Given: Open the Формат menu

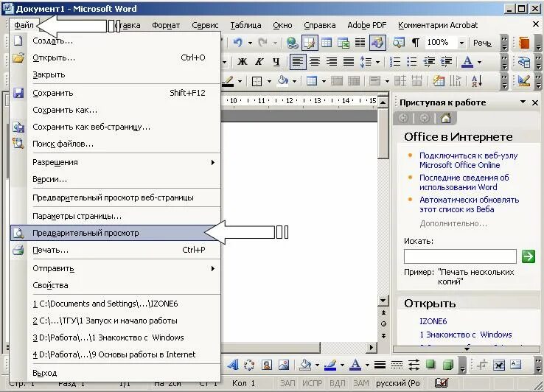Looking at the screenshot, I should click(166, 25).
